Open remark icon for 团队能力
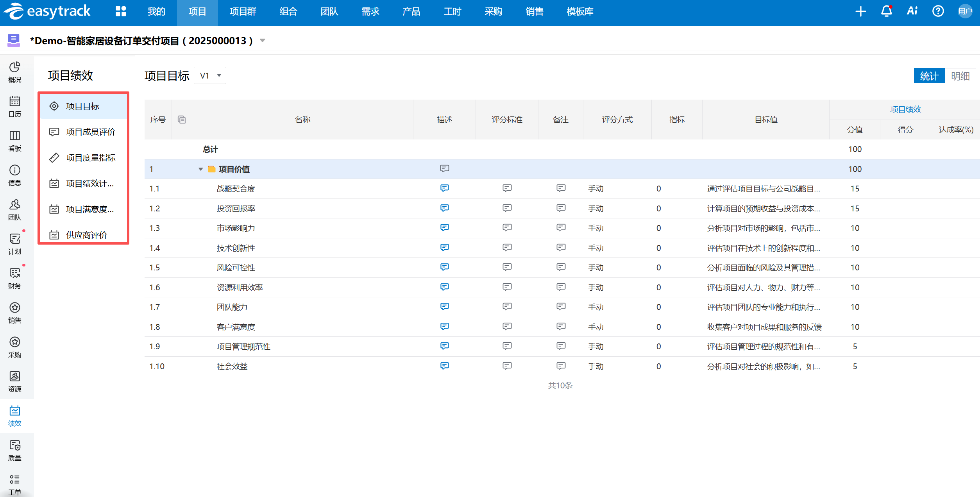 coord(561,307)
